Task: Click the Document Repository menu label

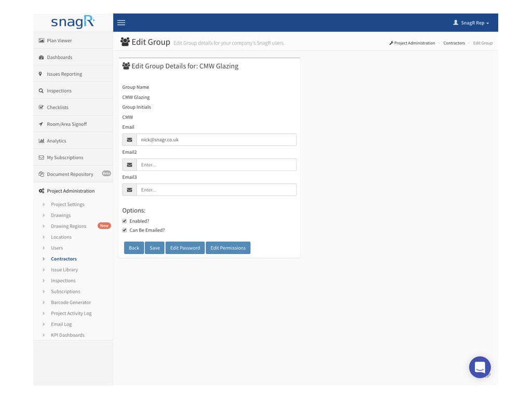Action: pos(70,174)
